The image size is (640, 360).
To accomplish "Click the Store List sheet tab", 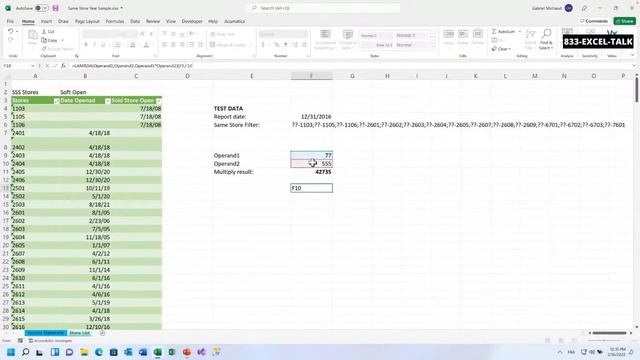I will pos(80,333).
